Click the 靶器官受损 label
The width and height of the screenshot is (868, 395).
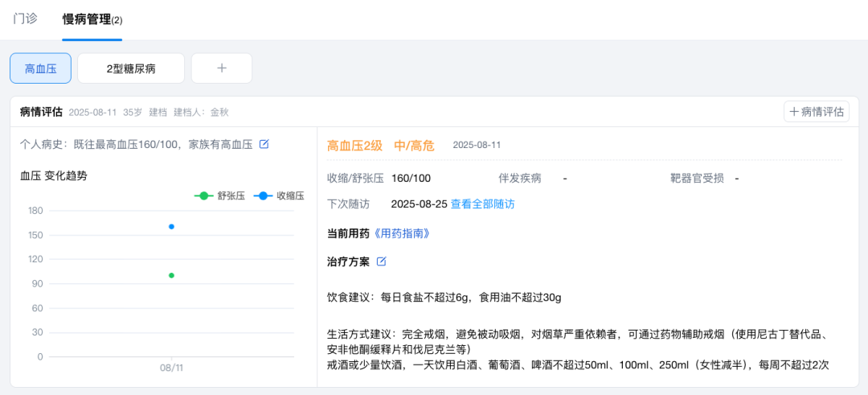pos(696,179)
